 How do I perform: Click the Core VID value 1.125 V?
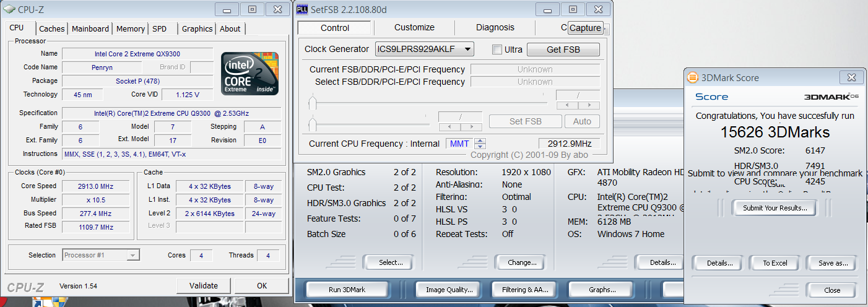188,95
